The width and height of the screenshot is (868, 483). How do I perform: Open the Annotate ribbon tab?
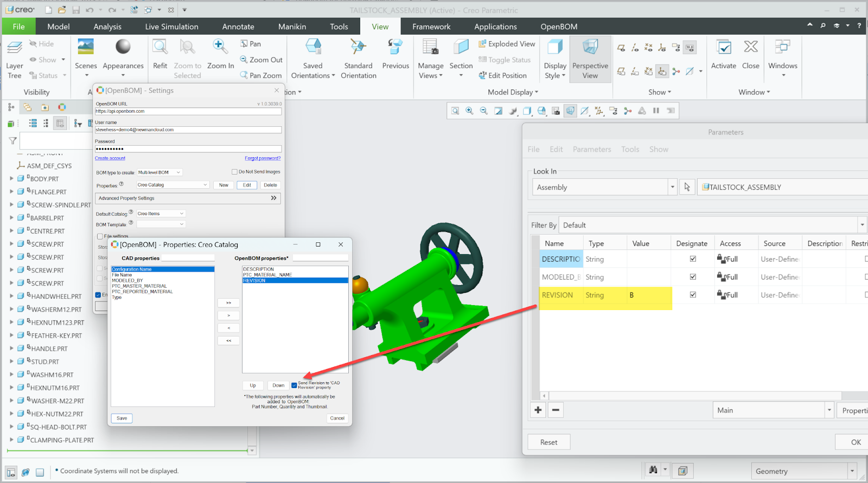click(x=238, y=27)
